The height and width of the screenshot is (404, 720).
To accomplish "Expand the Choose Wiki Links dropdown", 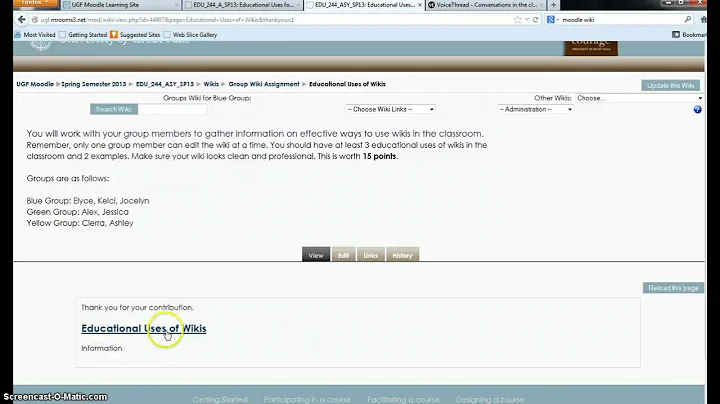I will (390, 109).
